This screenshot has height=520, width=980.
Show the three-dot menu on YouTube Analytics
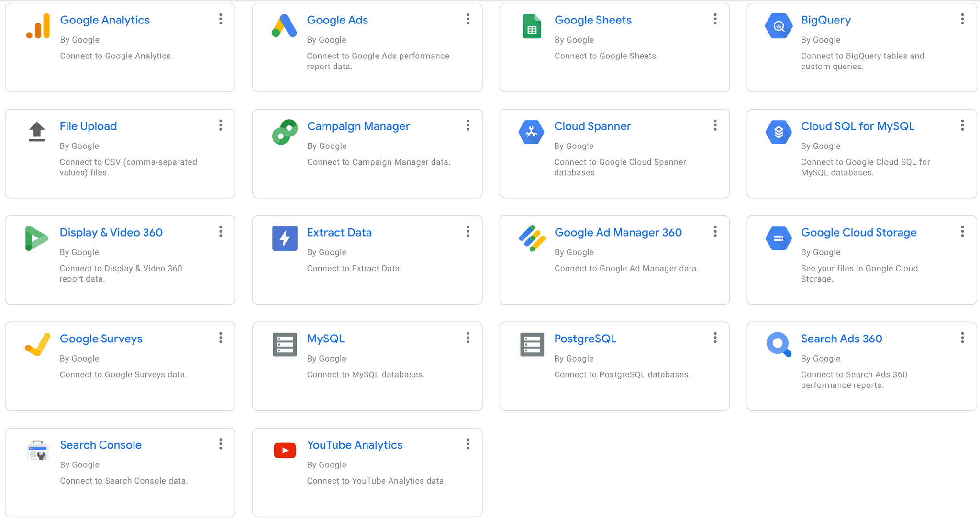pos(468,444)
